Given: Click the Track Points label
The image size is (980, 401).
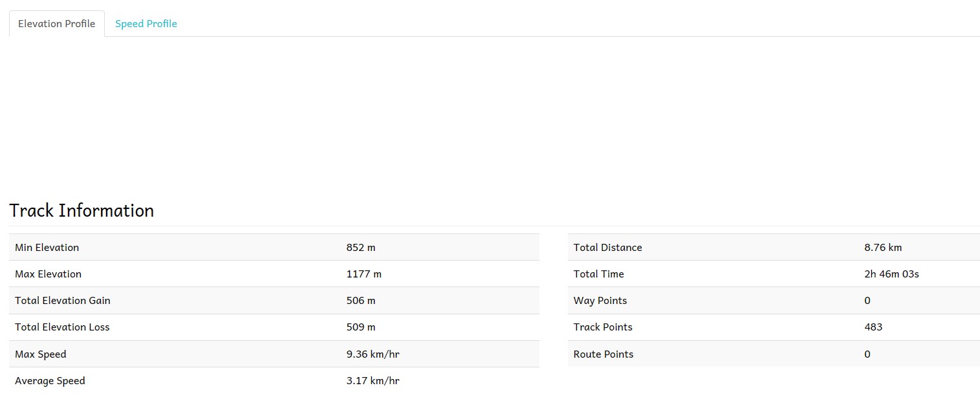Looking at the screenshot, I should (603, 327).
